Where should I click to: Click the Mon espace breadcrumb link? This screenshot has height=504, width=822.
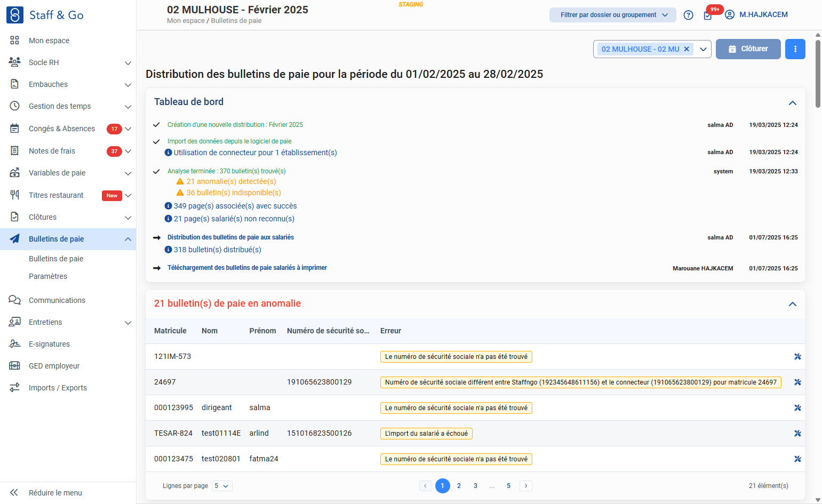(x=186, y=21)
